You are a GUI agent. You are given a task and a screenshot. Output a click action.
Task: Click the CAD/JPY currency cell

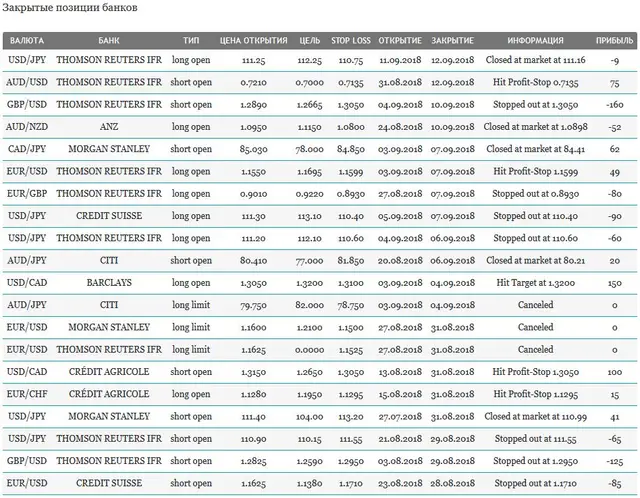(x=27, y=149)
